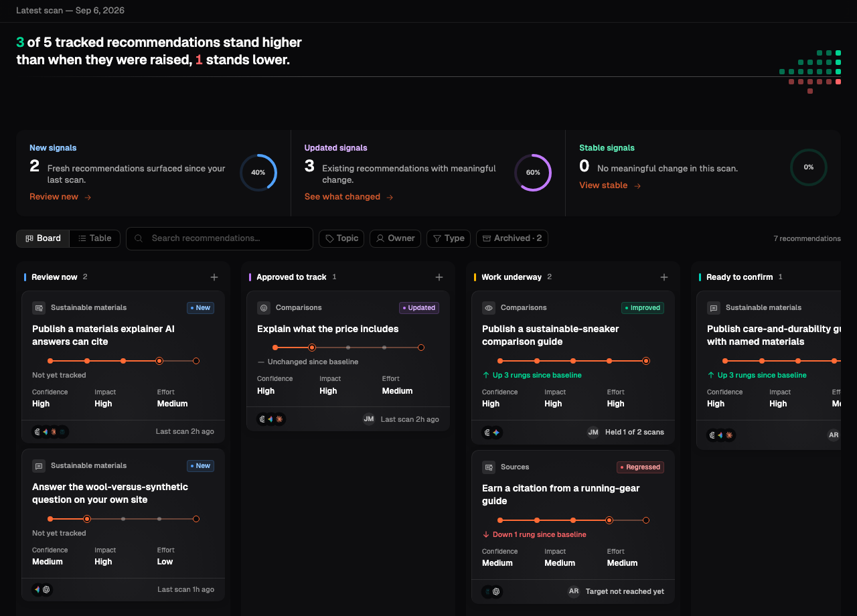This screenshot has height=616, width=857.
Task: Open 'Publish a sustainable-sneaker comparison guide' card title
Action: click(550, 335)
